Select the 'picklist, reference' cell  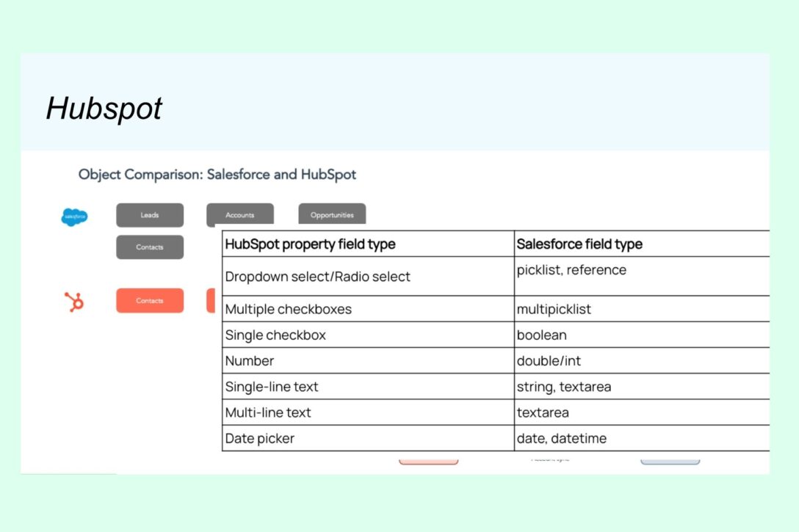pyautogui.click(x=642, y=277)
